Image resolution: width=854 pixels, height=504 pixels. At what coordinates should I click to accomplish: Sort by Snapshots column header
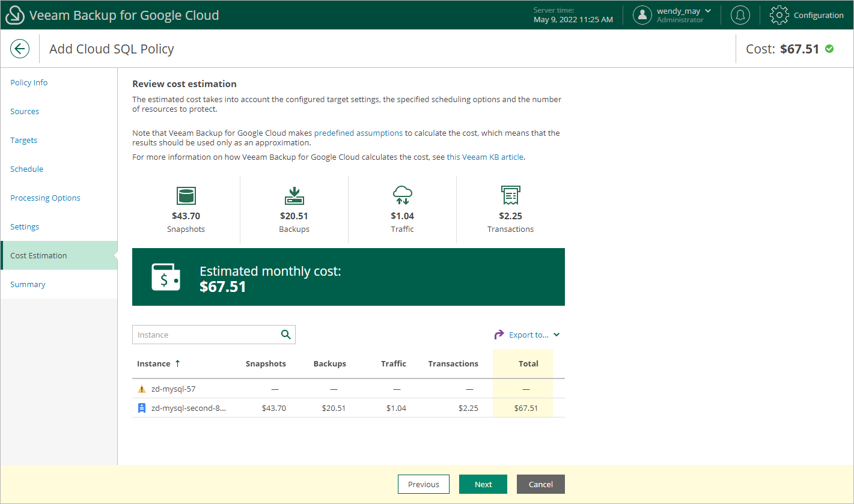point(266,363)
